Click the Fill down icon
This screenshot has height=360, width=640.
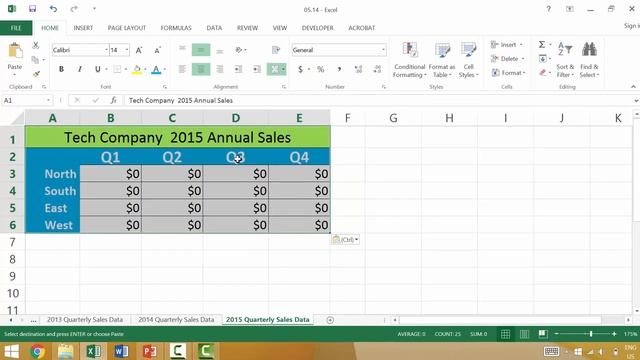[x=542, y=59]
